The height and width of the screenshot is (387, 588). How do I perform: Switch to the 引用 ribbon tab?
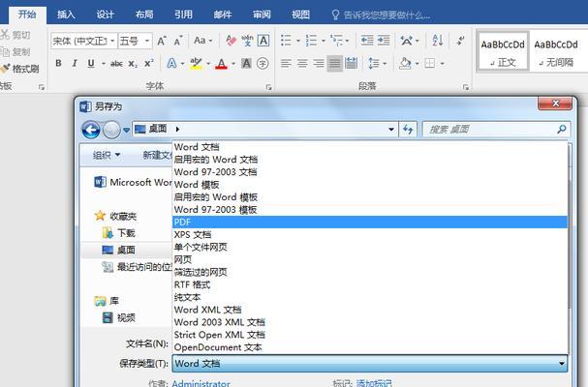click(x=183, y=15)
